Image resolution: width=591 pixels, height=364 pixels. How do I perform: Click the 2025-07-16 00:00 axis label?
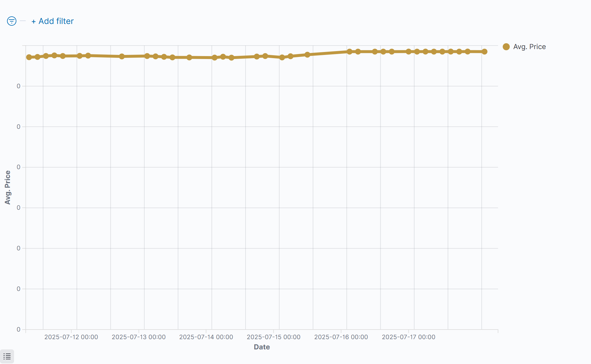[x=341, y=337]
